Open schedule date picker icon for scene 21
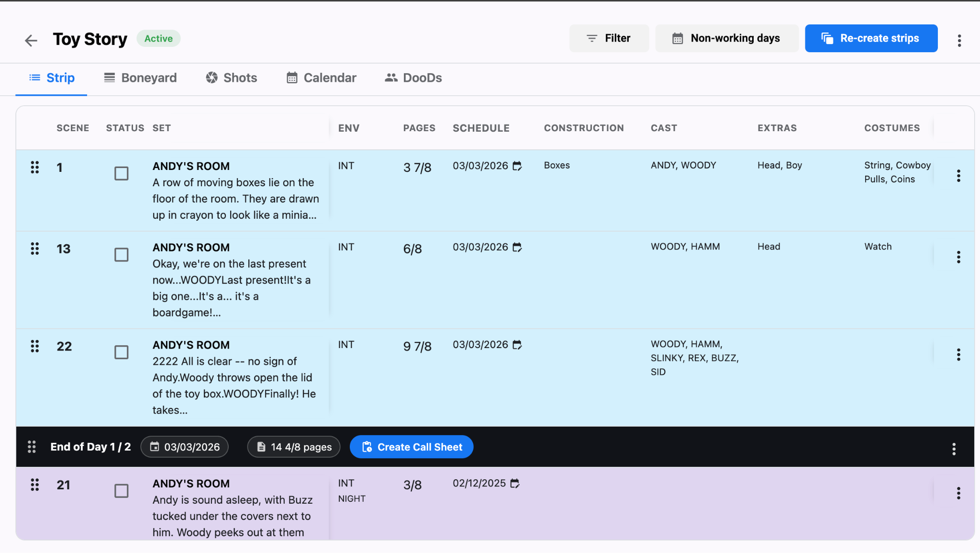Image resolution: width=980 pixels, height=553 pixels. pos(515,484)
